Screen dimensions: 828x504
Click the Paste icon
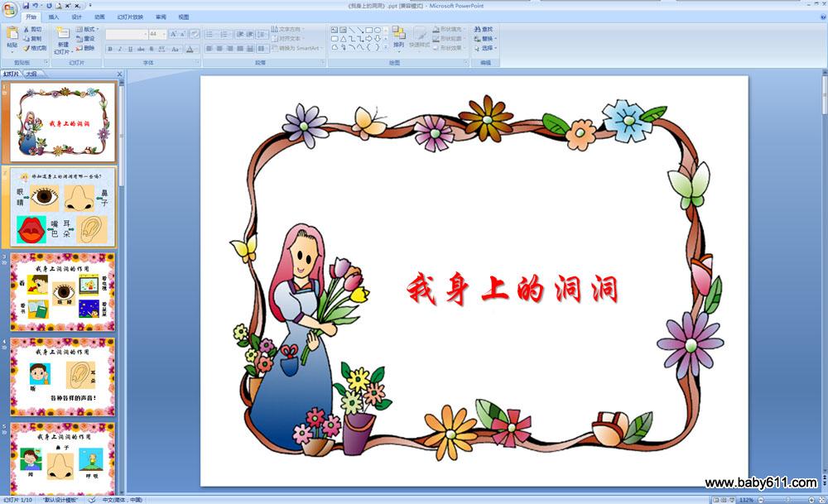click(x=12, y=33)
